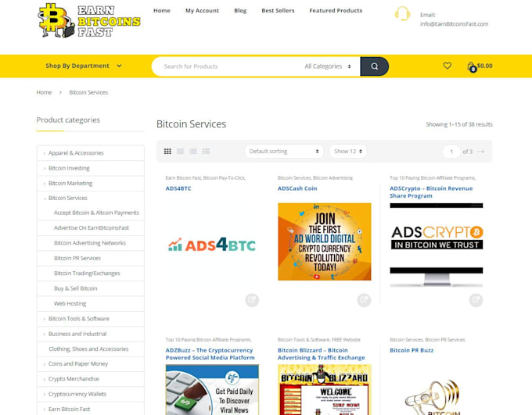Open ADSCrypto Bitcoin Revenue Share Program link
Image resolution: width=532 pixels, height=415 pixels.
(x=431, y=192)
